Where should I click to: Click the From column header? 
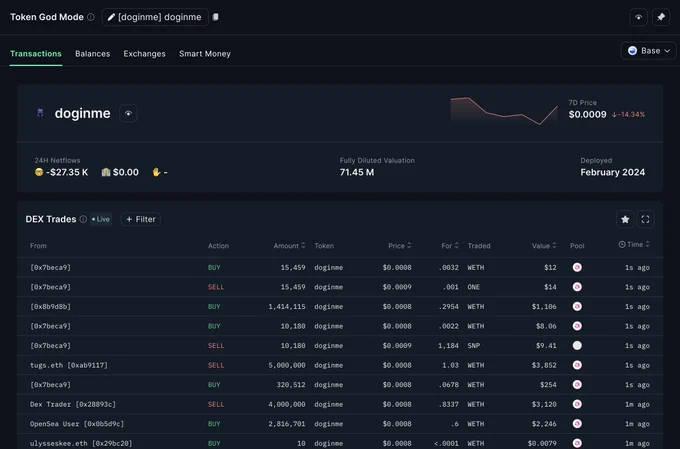coord(38,246)
